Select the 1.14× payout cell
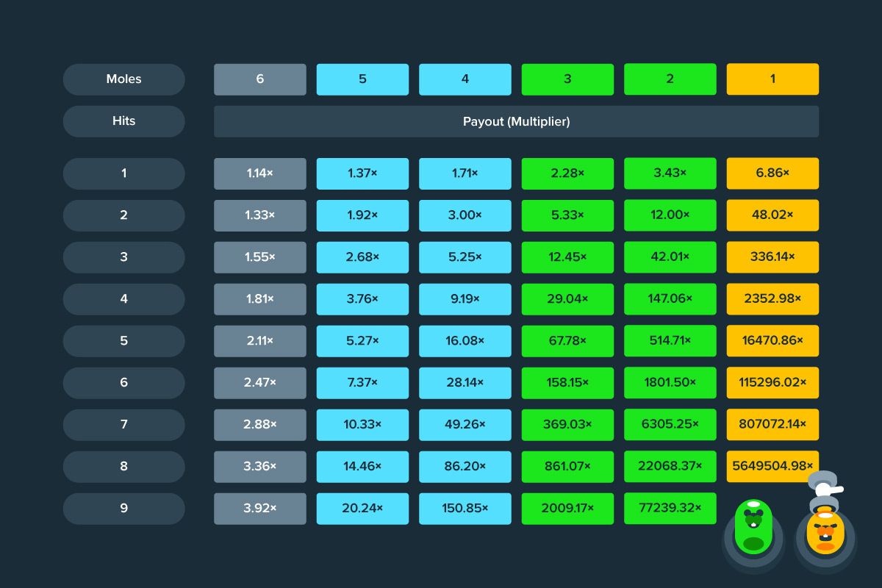 pyautogui.click(x=260, y=173)
